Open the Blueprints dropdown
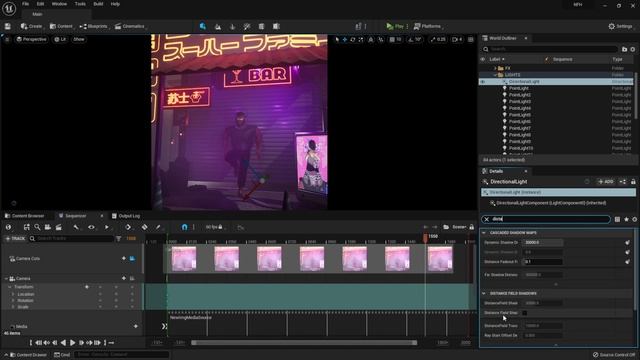This screenshot has height=360, width=640. coord(94,26)
